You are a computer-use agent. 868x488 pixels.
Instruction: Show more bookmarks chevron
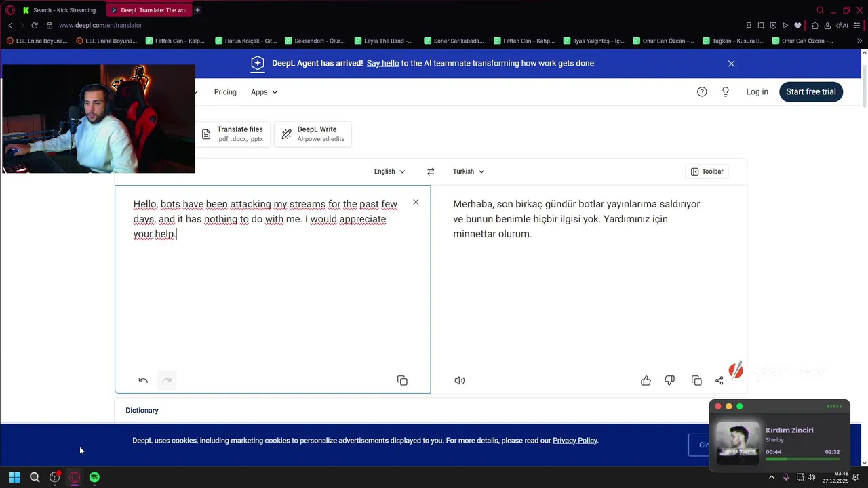(859, 41)
